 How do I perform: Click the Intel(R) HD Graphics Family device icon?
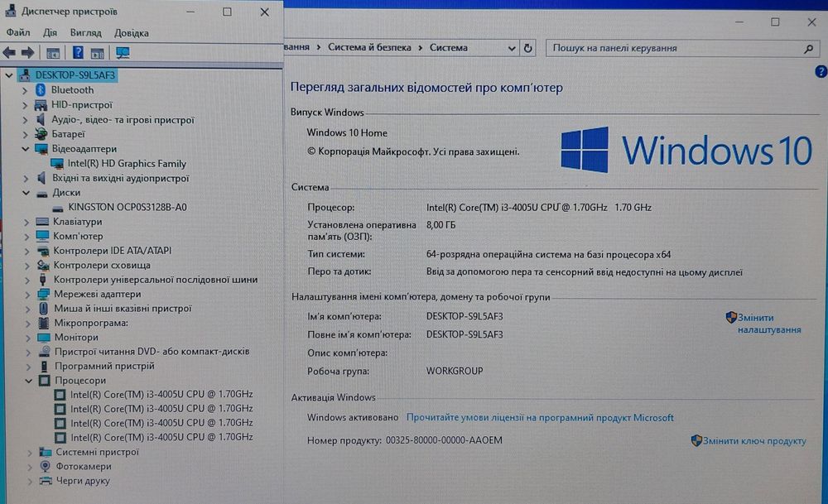[57, 164]
